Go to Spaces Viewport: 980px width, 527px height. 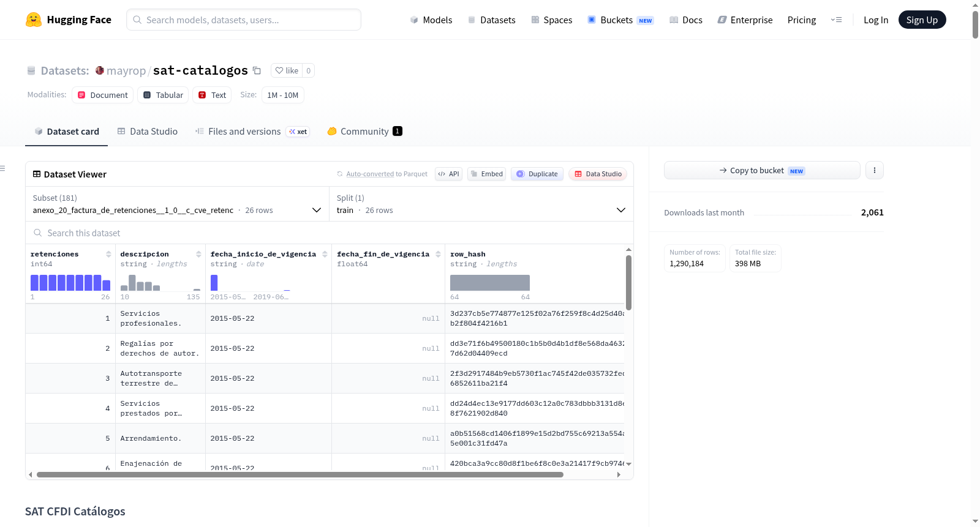pos(551,20)
